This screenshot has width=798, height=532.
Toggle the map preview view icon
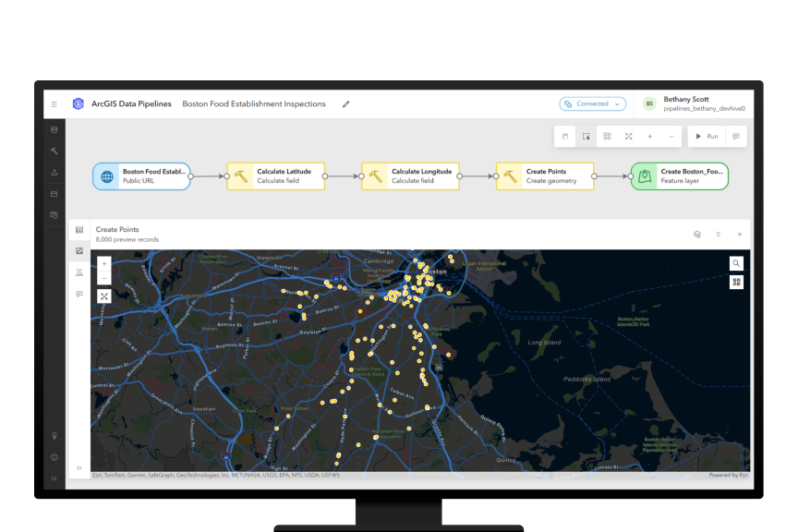(x=79, y=250)
